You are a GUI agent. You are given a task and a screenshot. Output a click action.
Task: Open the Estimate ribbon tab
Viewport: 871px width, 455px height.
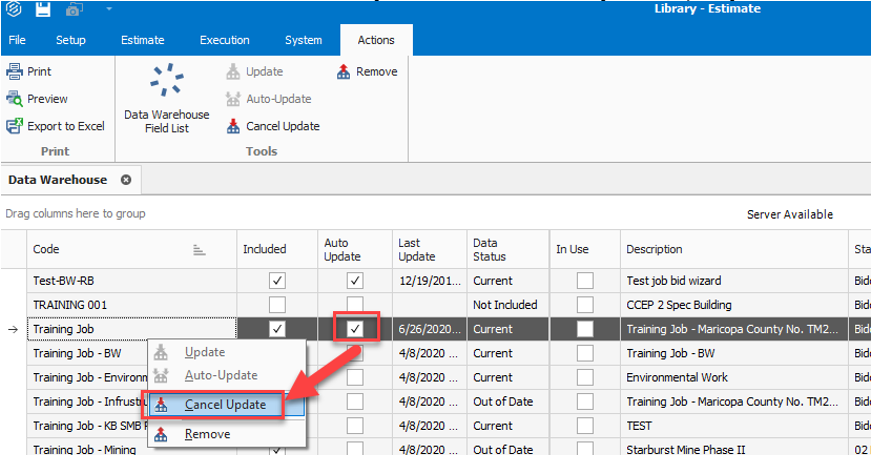tap(143, 40)
